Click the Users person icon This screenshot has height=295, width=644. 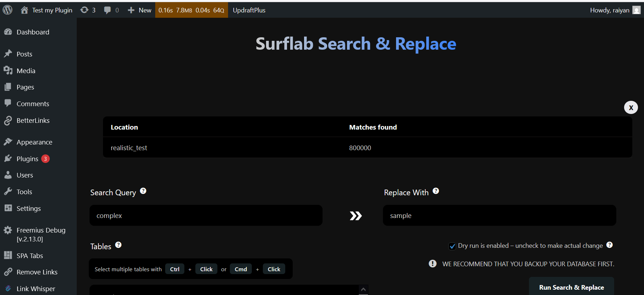[8, 175]
